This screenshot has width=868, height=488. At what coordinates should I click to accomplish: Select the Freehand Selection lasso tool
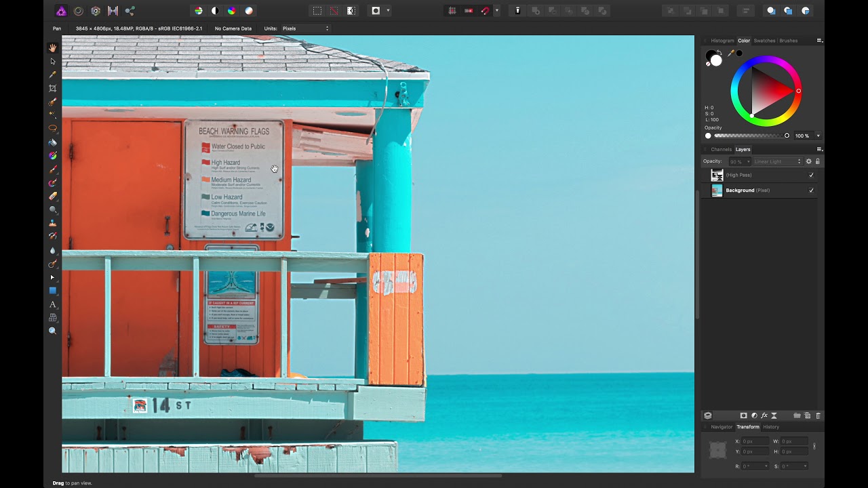[52, 129]
